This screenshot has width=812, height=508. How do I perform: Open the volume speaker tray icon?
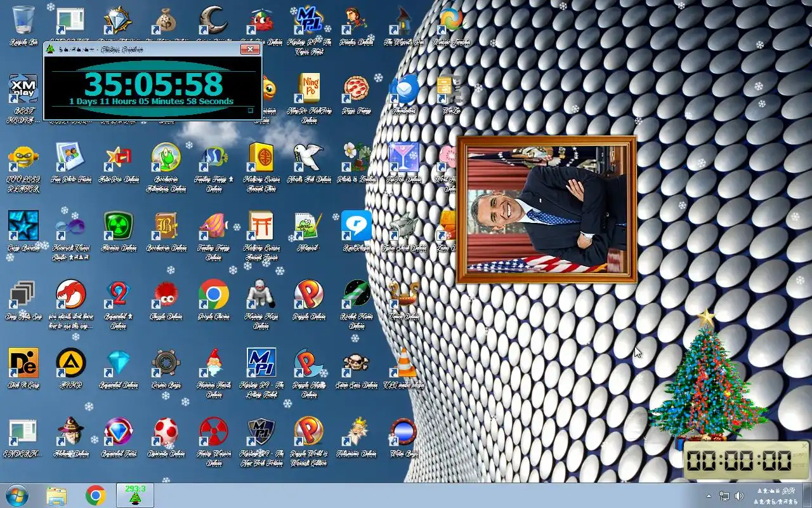(x=739, y=496)
